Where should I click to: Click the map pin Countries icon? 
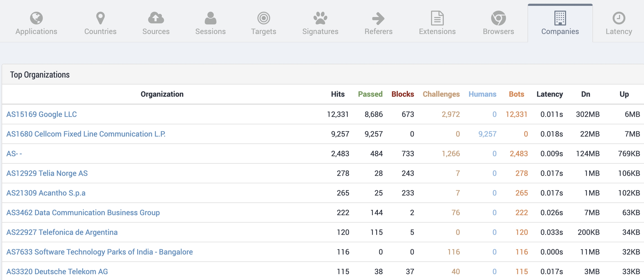100,18
